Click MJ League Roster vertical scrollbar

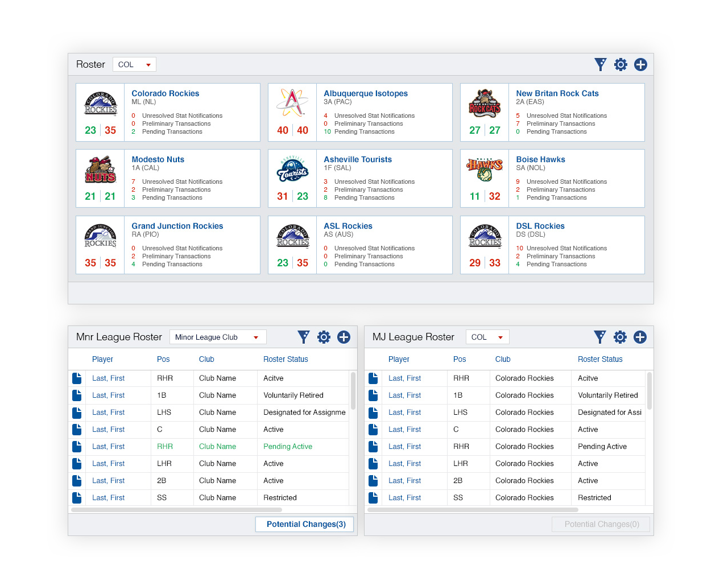coord(650,391)
